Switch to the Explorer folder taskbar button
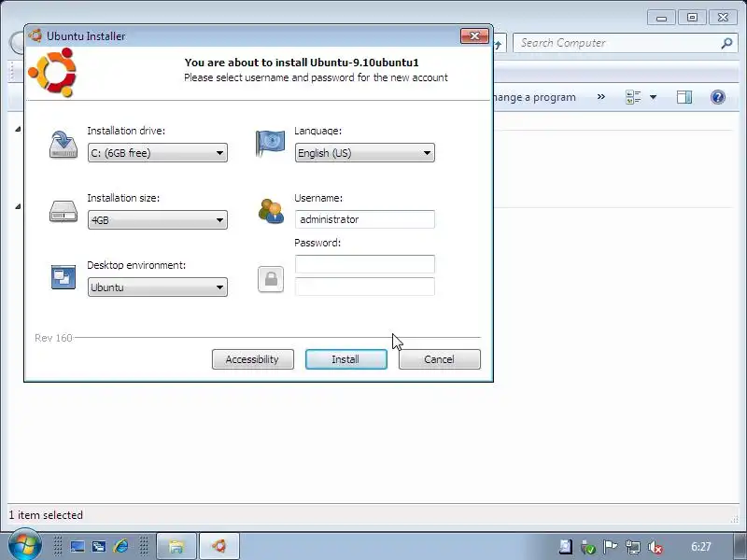 (176, 546)
